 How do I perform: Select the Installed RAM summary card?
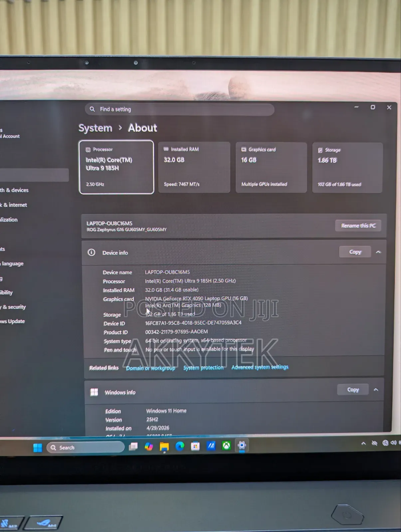coord(194,167)
